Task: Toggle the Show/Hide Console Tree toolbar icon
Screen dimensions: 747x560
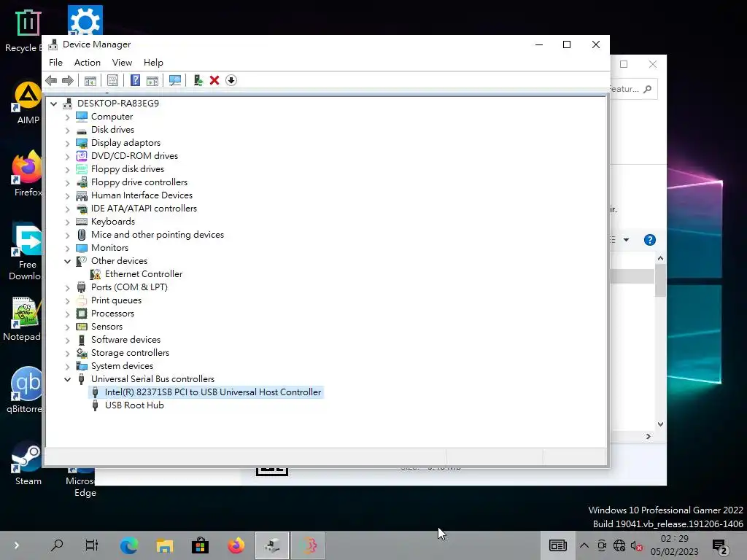Action: point(90,80)
